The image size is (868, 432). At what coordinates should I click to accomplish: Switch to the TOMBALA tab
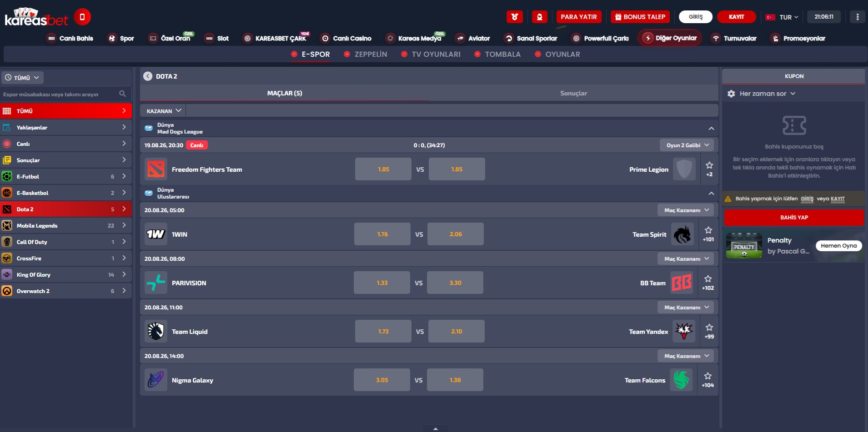click(x=497, y=54)
